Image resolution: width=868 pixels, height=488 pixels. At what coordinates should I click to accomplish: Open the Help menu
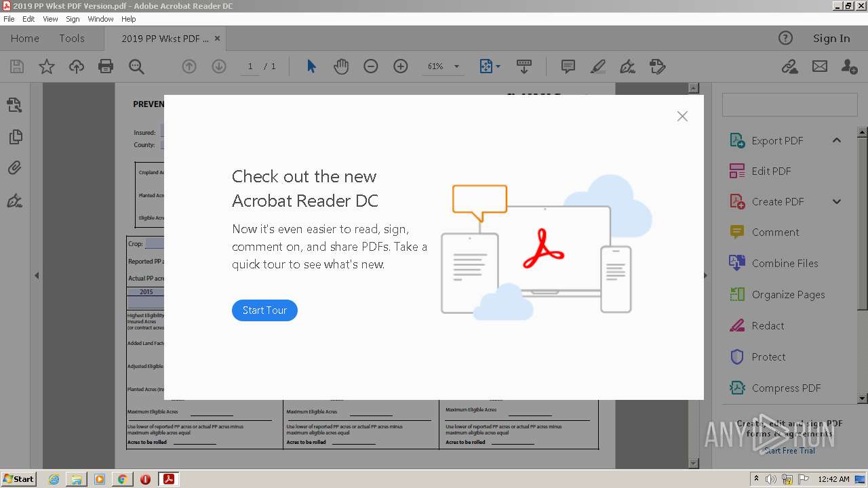tap(129, 19)
